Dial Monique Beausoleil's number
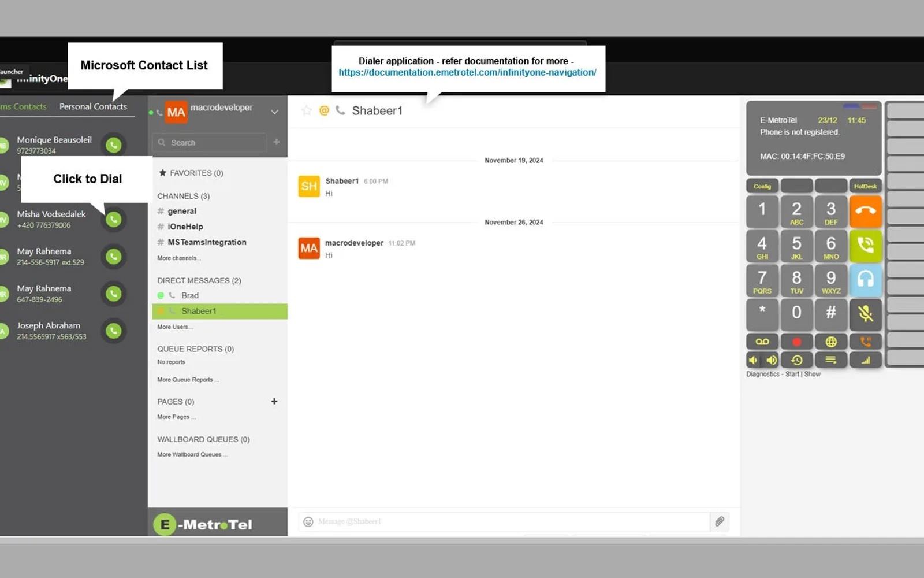924x578 pixels. (114, 145)
